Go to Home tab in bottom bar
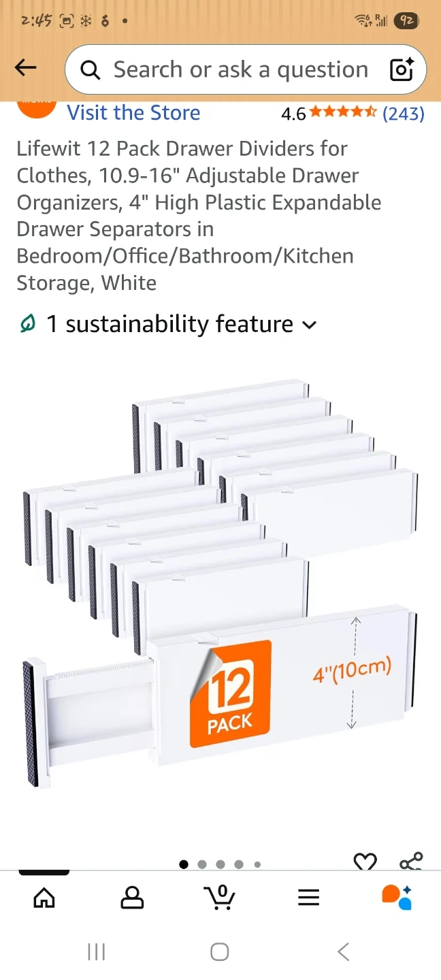This screenshot has height=980, width=441. click(x=44, y=898)
